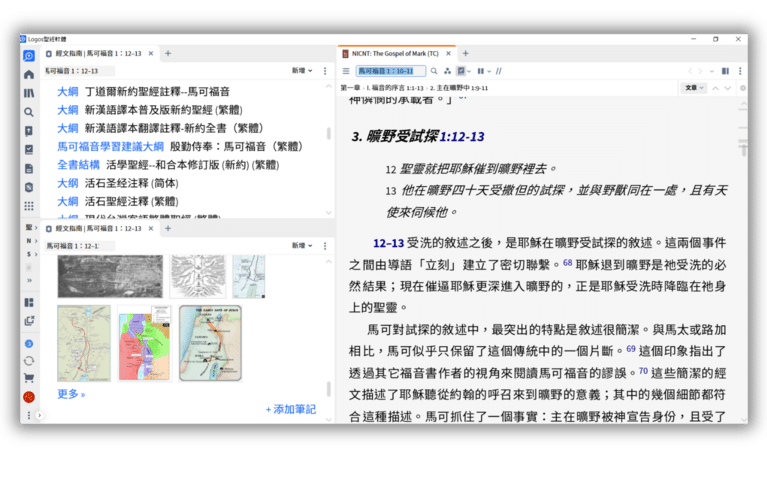
Task: Open the Docs page icon in sidebar
Action: [29, 169]
